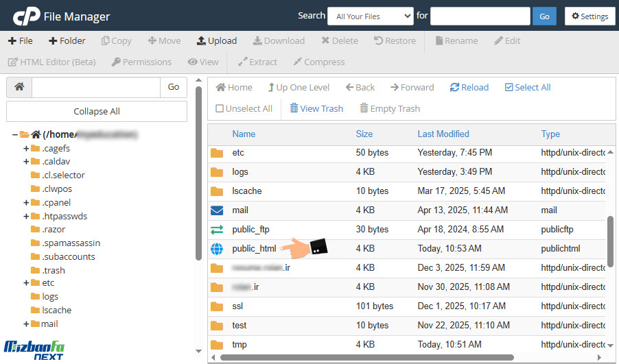The height and width of the screenshot is (364, 619).
Task: Create new item with + File
Action: [x=21, y=40]
